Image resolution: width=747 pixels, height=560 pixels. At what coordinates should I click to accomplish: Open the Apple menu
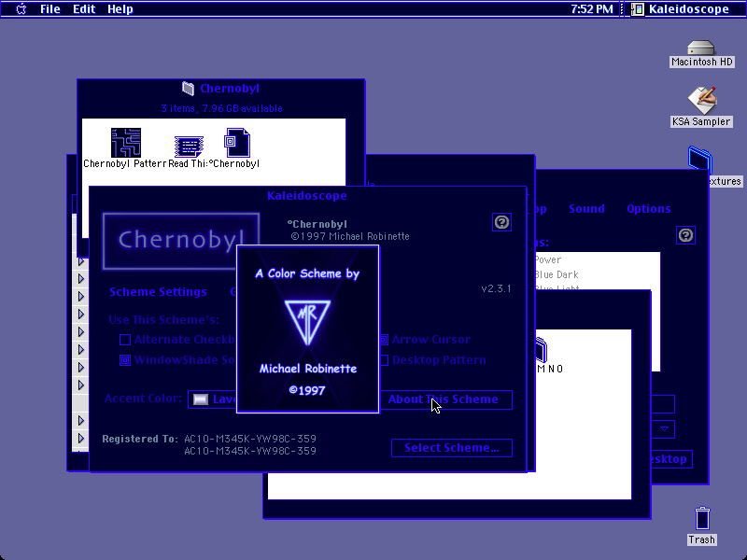pyautogui.click(x=21, y=9)
